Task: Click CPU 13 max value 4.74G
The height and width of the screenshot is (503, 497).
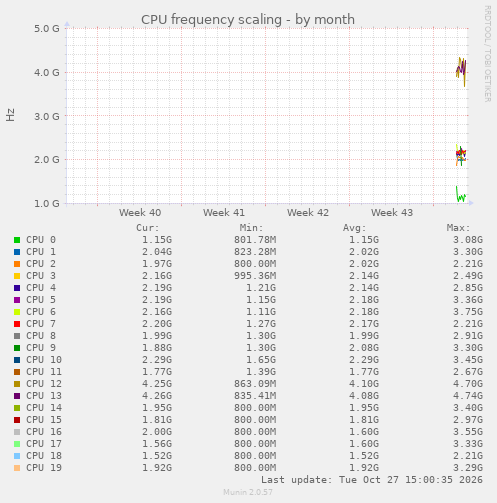Action: (x=468, y=396)
